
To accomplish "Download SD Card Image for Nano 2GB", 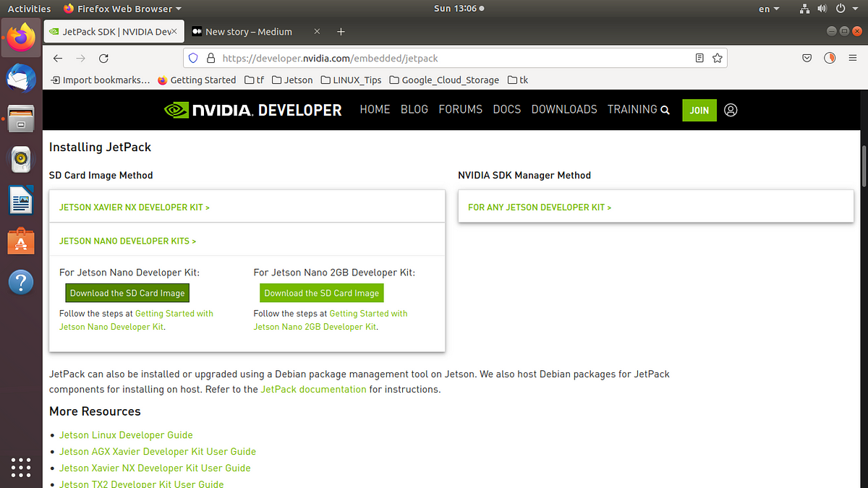I will [x=321, y=293].
